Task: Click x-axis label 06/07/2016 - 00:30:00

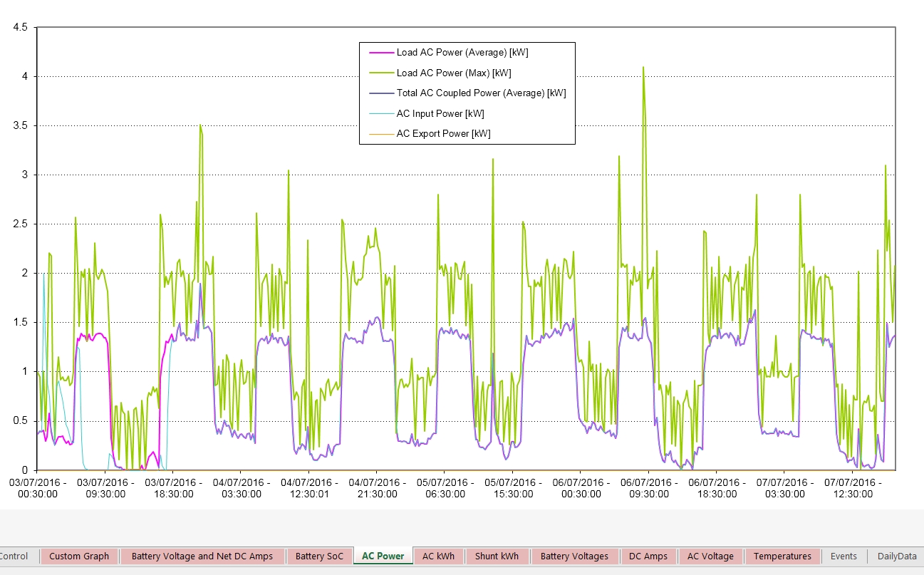Action: point(581,488)
